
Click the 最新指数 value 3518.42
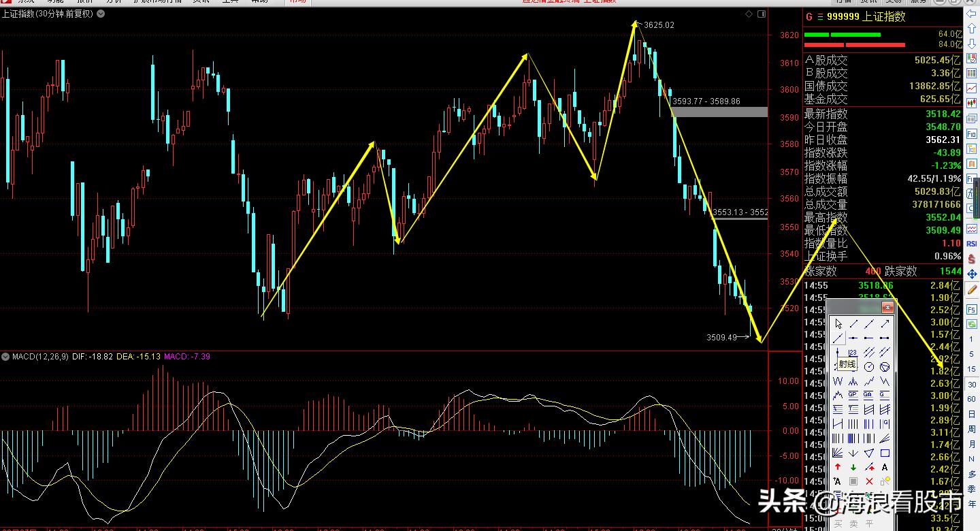pyautogui.click(x=943, y=114)
